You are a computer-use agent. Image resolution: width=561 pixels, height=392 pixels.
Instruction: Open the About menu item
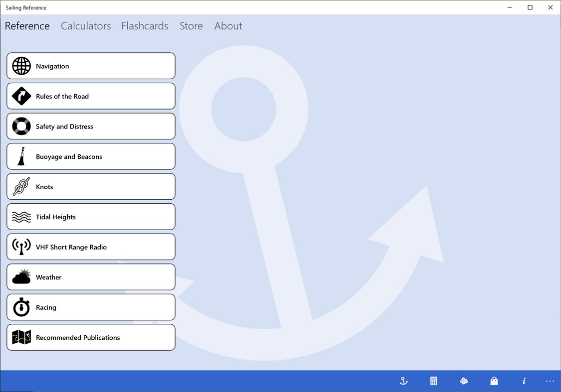(x=228, y=26)
